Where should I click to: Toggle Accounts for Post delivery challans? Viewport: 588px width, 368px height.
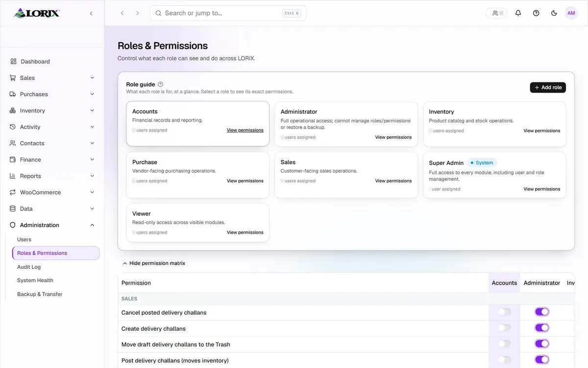[504, 360]
